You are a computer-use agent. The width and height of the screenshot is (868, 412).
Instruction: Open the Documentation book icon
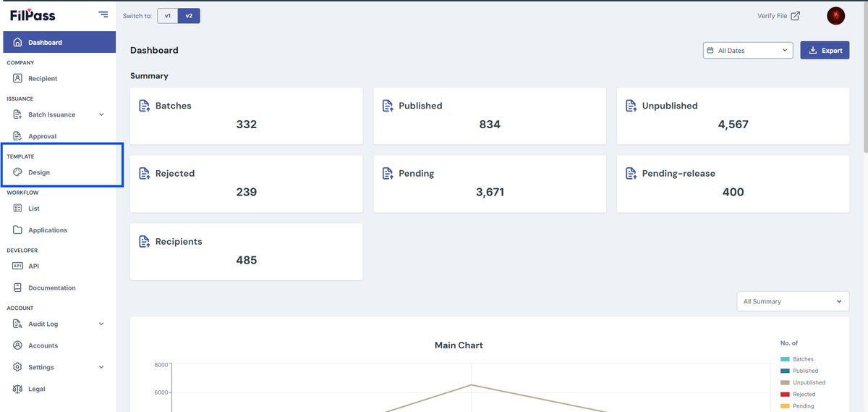(x=18, y=287)
